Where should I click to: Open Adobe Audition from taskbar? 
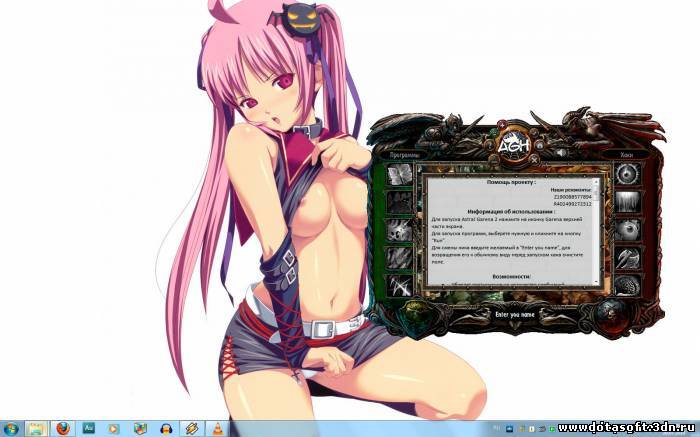[x=88, y=429]
